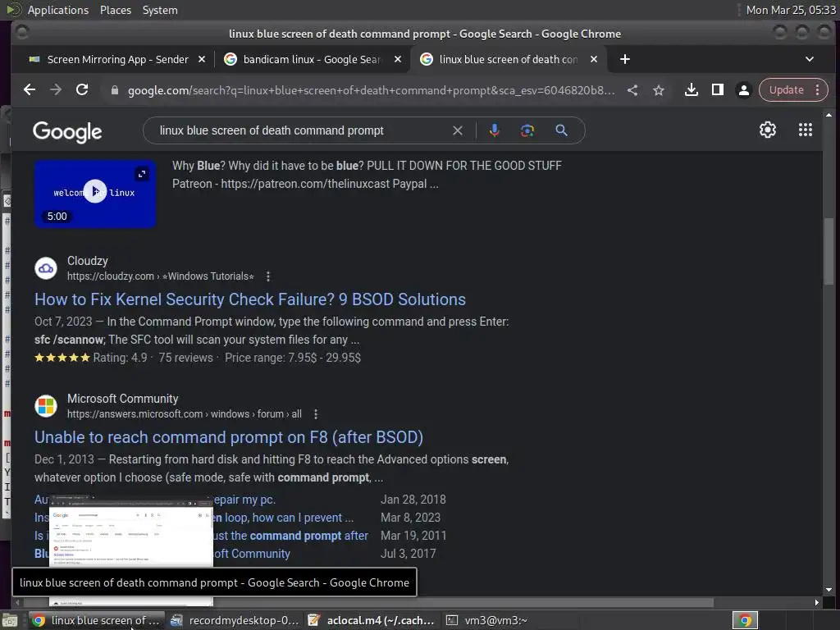This screenshot has height=630, width=840.
Task: Click the Microsoft Community favicon
Action: 46,406
